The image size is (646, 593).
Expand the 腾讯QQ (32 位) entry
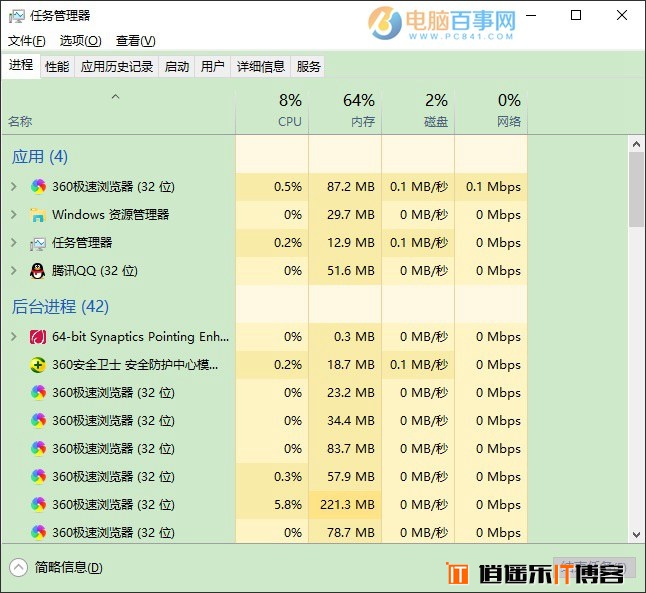14,271
